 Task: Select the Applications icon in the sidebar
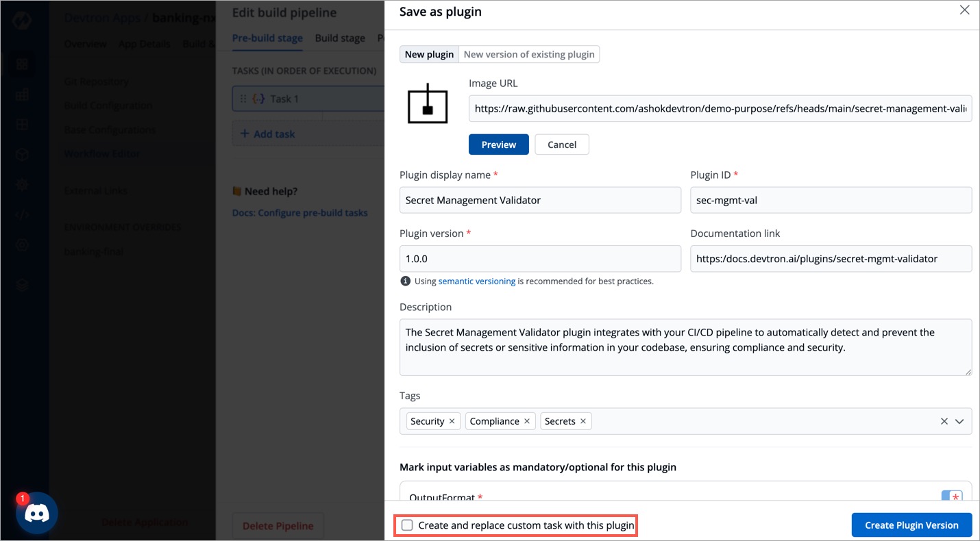(21, 63)
